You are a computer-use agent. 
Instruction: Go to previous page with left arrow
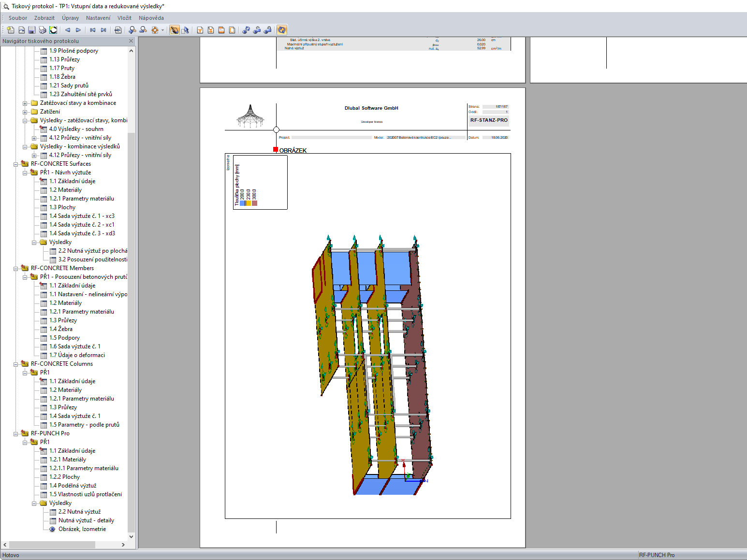point(68,30)
